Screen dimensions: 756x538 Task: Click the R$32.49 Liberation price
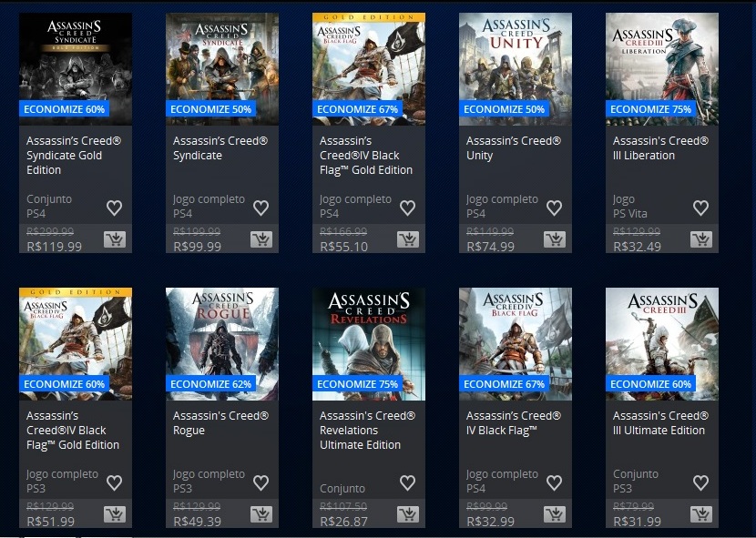click(x=637, y=247)
